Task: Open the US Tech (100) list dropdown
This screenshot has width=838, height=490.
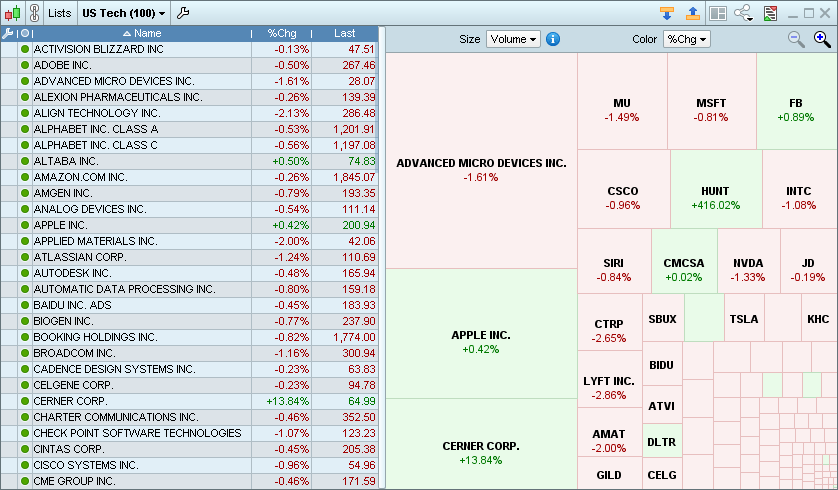Action: [124, 13]
